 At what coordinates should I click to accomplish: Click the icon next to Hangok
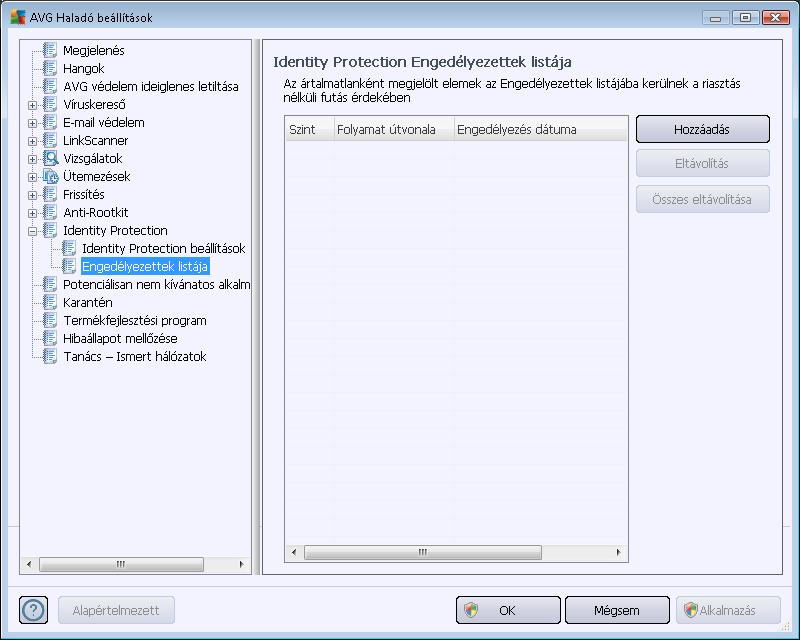pos(50,68)
